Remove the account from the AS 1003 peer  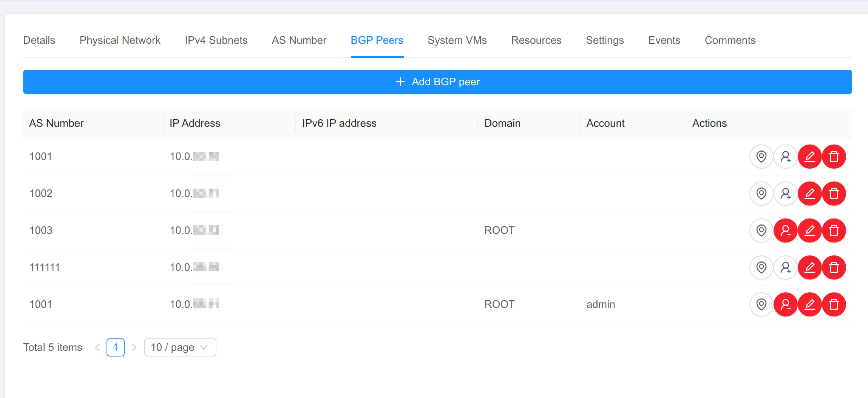tap(786, 231)
